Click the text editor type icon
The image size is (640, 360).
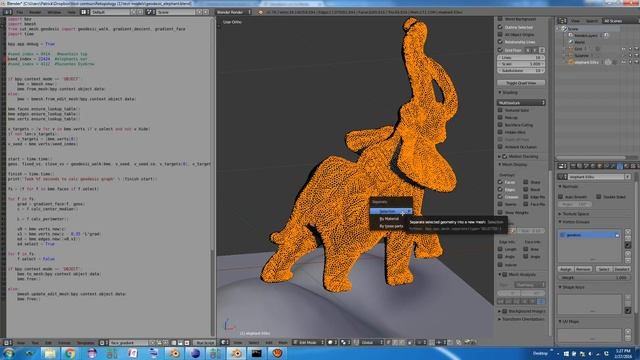click(7, 342)
